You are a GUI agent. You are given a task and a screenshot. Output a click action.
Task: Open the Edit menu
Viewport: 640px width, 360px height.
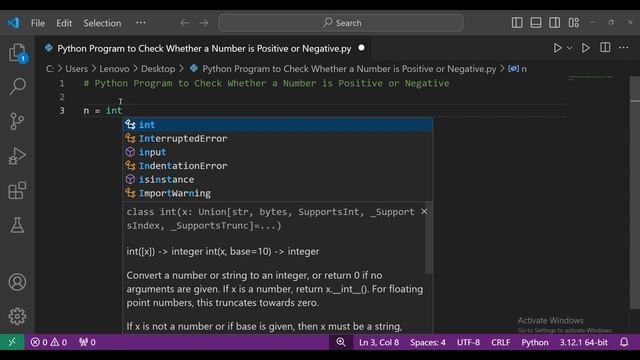64,23
